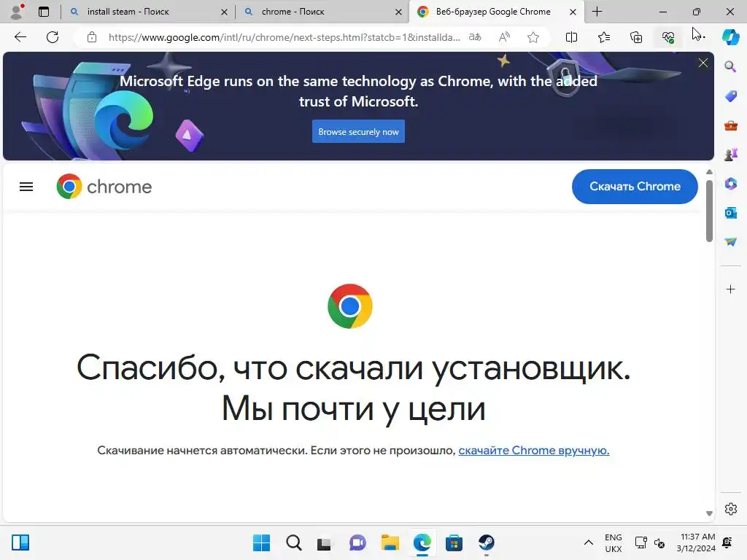
Task: Open Steam from taskbar
Action: point(487,542)
